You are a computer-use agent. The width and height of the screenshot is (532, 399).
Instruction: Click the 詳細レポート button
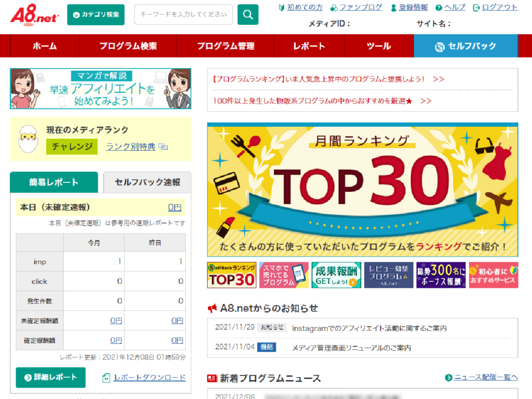coord(50,377)
